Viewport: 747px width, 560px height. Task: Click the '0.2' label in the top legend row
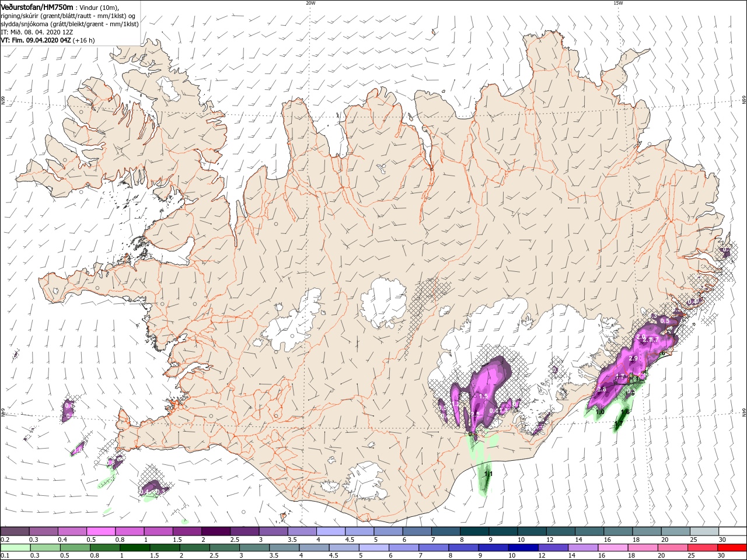pos(4,540)
